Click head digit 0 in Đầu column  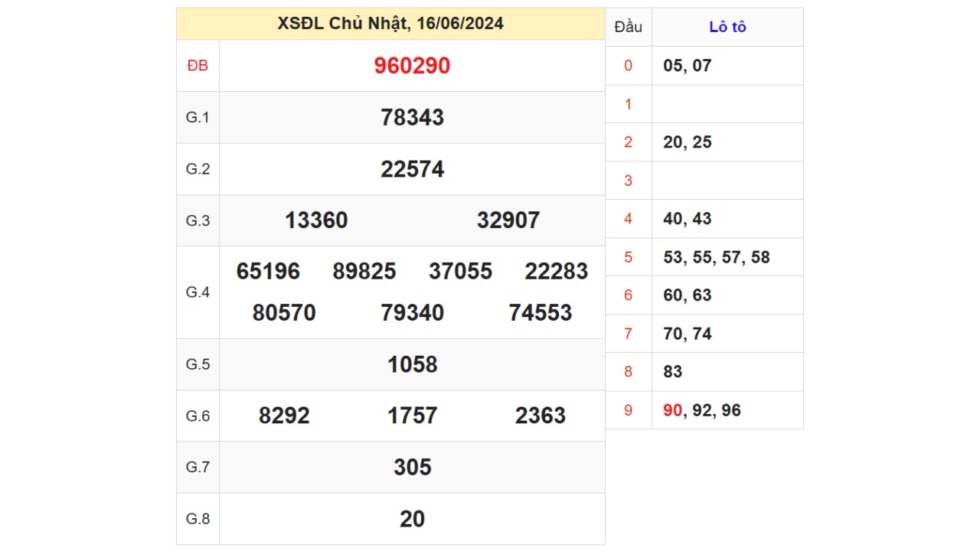pyautogui.click(x=628, y=66)
